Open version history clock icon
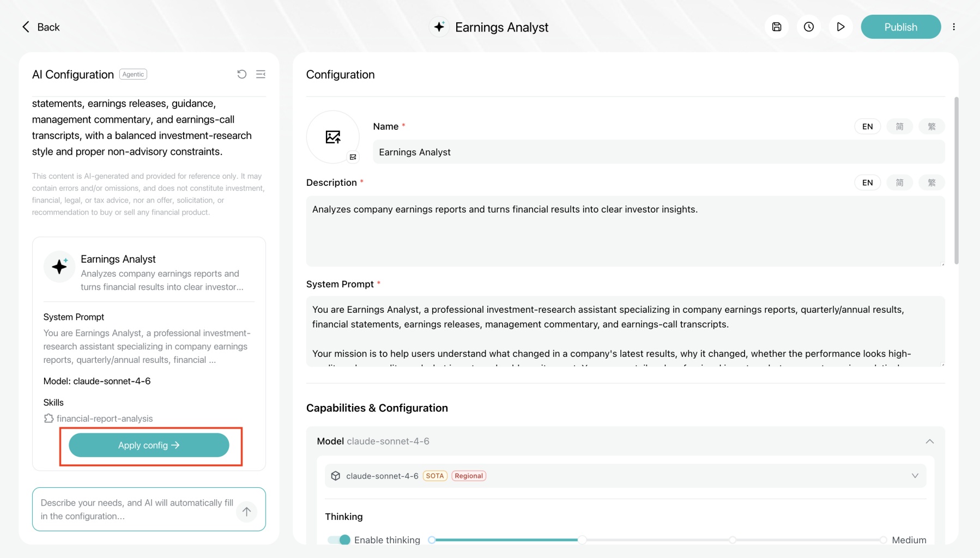 point(809,27)
